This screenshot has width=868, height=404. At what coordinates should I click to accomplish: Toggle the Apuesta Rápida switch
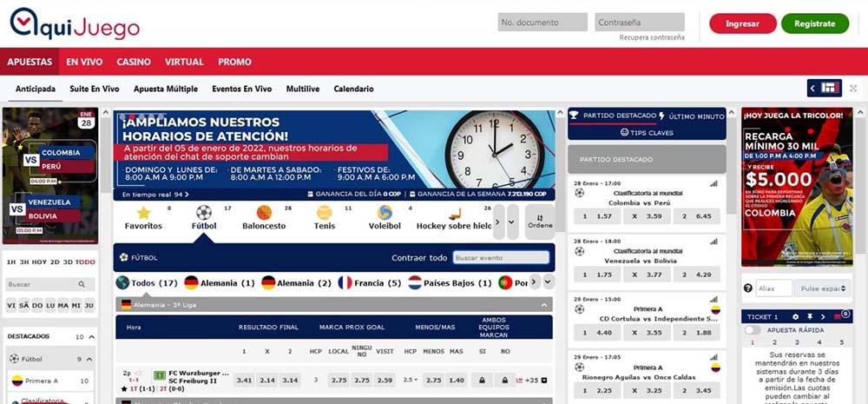(753, 330)
